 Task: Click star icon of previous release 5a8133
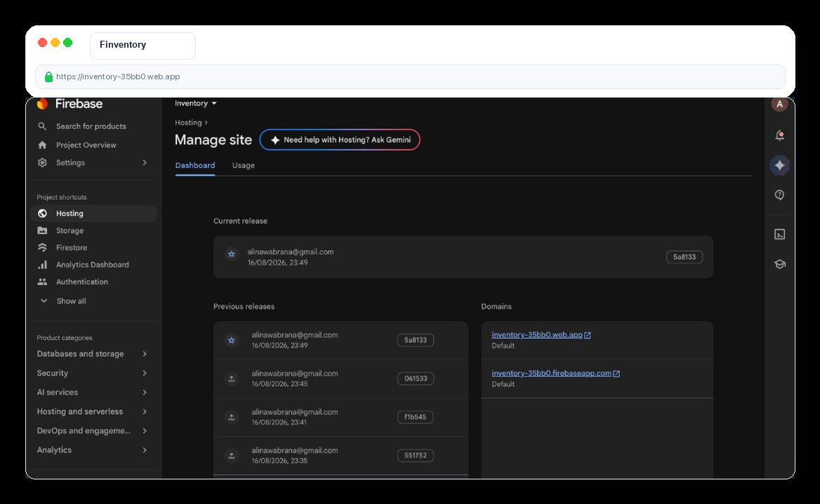(x=231, y=340)
